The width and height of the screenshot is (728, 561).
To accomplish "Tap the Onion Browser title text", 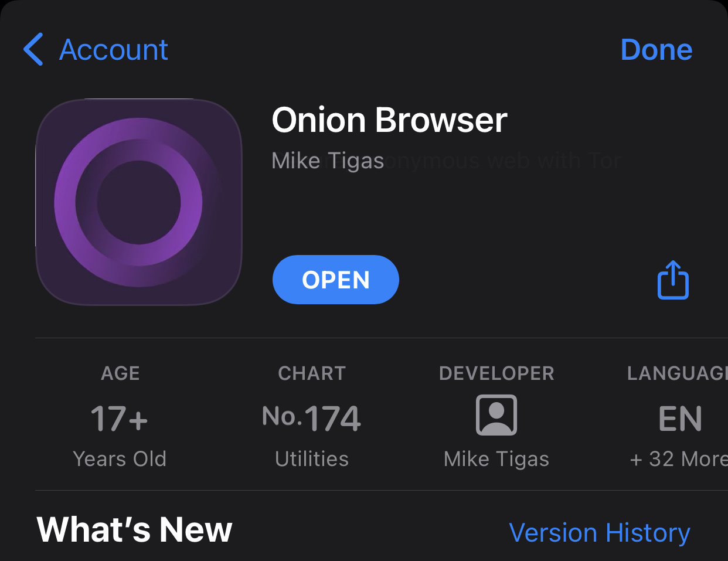I will [x=390, y=120].
